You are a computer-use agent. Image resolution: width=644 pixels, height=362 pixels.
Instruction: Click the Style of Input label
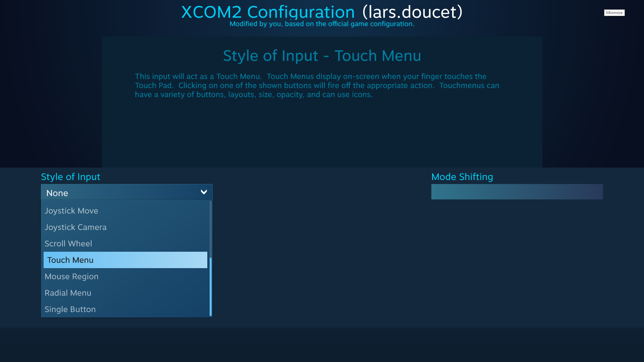tap(71, 177)
